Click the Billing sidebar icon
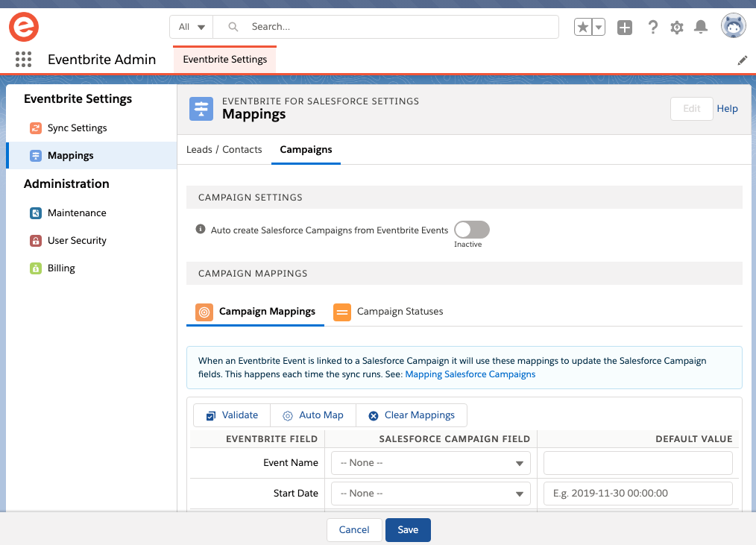The image size is (756, 545). coord(36,268)
